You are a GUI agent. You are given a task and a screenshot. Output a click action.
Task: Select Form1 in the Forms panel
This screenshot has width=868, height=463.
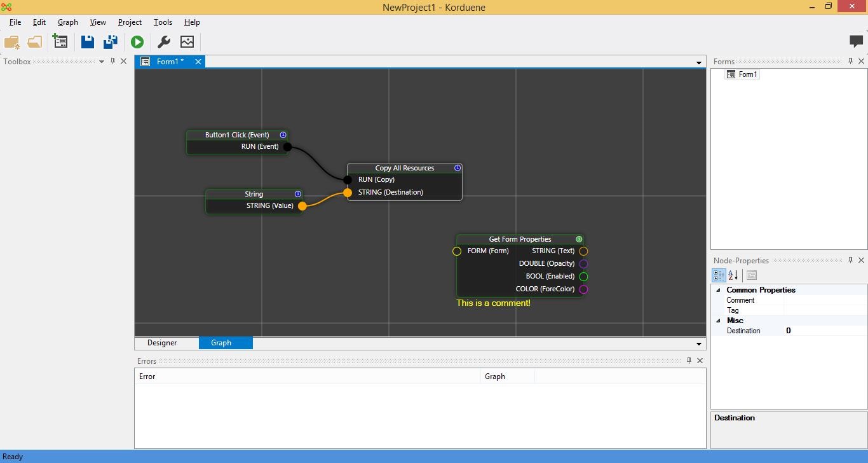click(747, 74)
